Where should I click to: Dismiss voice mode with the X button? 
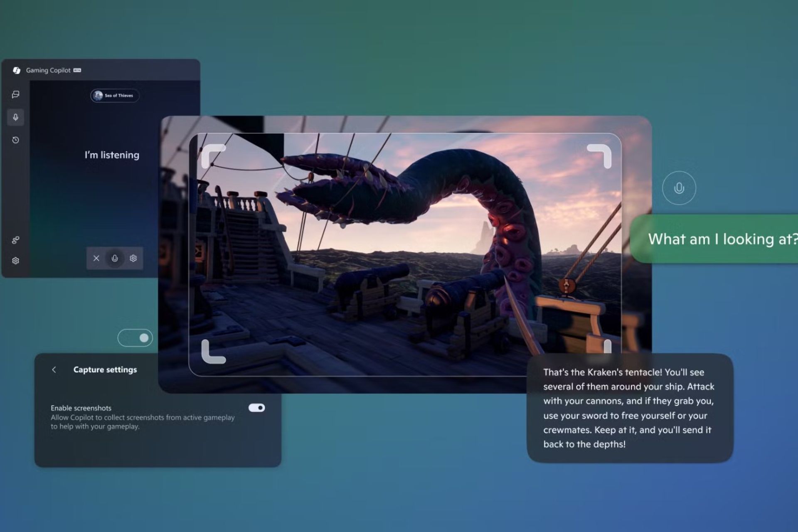click(96, 258)
